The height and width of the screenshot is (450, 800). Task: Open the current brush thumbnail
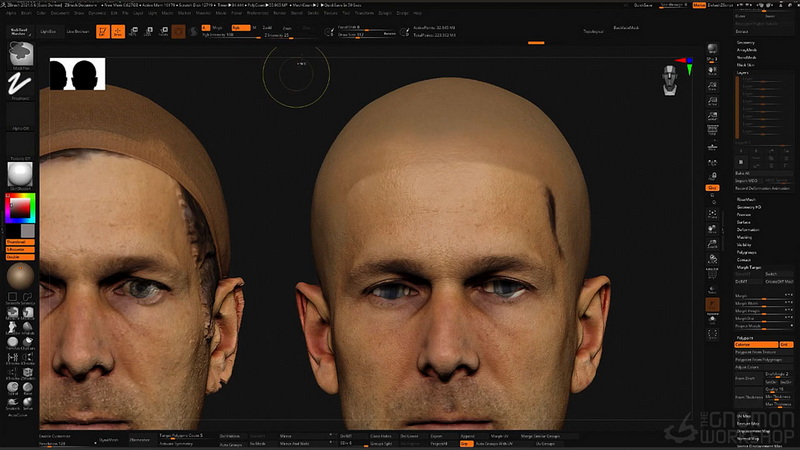(x=20, y=55)
